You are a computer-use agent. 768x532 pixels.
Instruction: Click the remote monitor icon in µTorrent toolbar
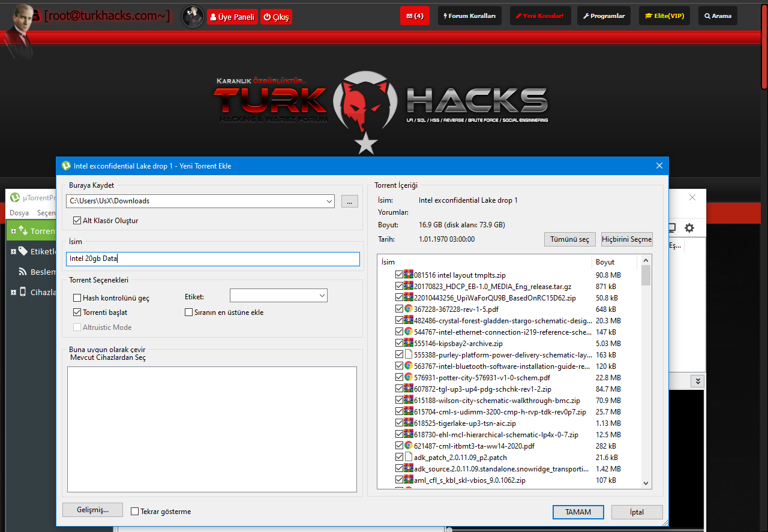click(671, 228)
